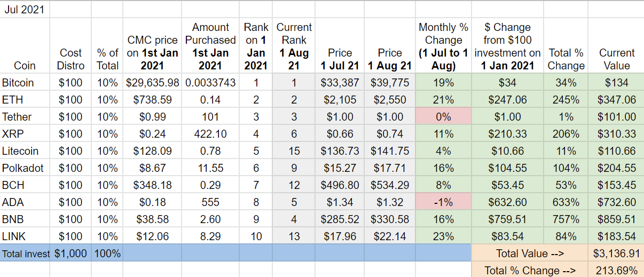Select LINK monthly change '23%'
This screenshot has width=644, height=277.
tap(443, 236)
